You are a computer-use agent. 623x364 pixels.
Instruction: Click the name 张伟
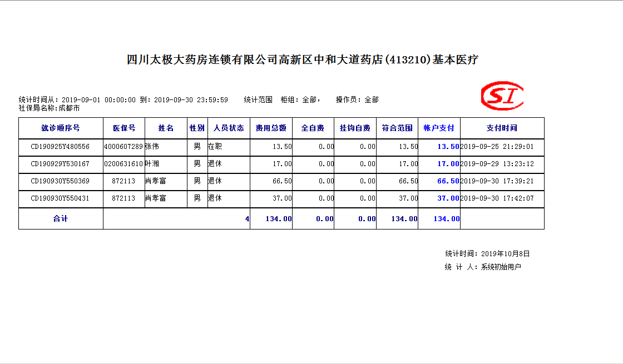[152, 147]
